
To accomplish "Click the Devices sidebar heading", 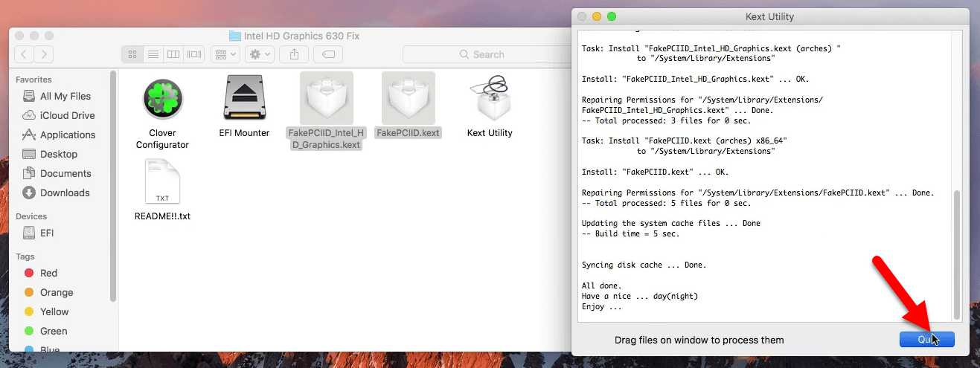I will point(31,216).
